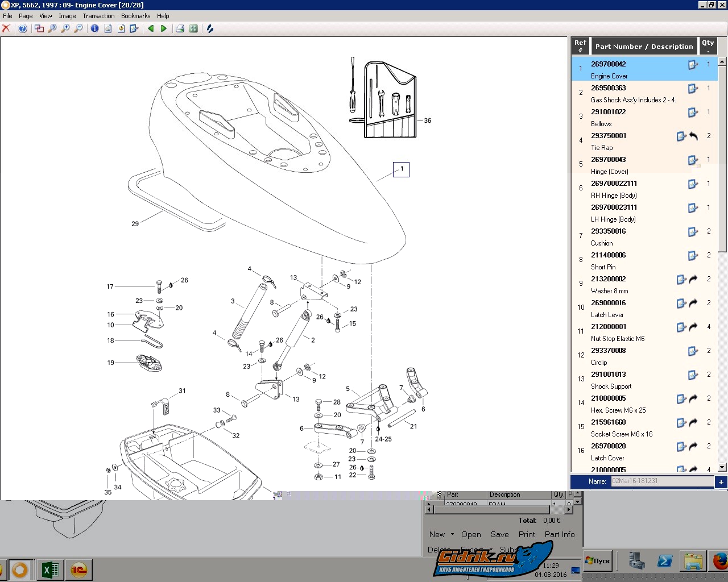Click the red X close-document toolbar icon
728x582 pixels.
coord(6,28)
